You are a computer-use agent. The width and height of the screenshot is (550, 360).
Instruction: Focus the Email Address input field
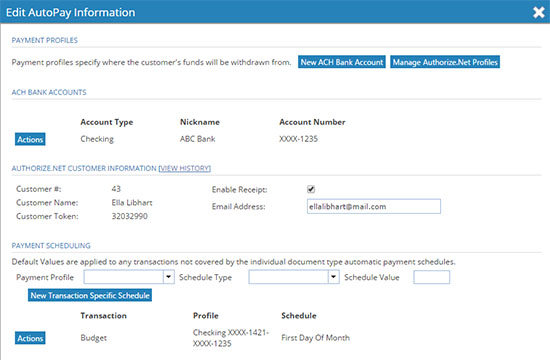374,206
